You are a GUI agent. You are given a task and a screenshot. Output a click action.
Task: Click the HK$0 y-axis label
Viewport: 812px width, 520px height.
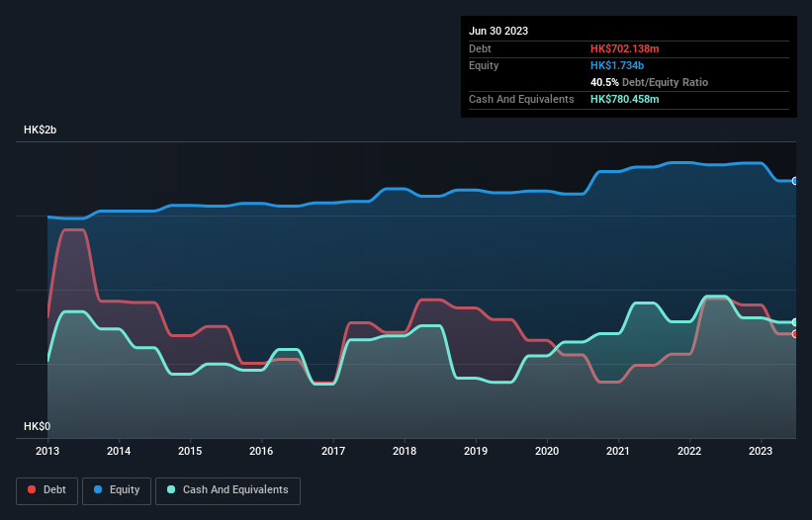pyautogui.click(x=38, y=426)
